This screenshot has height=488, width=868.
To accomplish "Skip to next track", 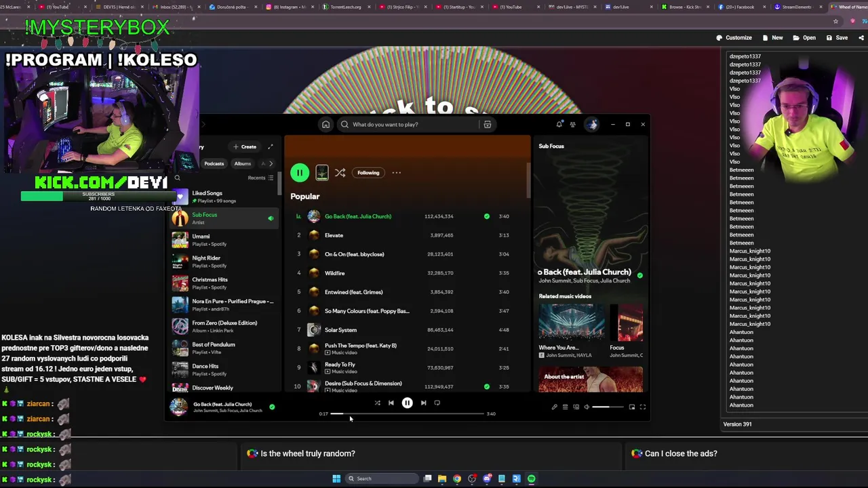I will click(x=423, y=403).
